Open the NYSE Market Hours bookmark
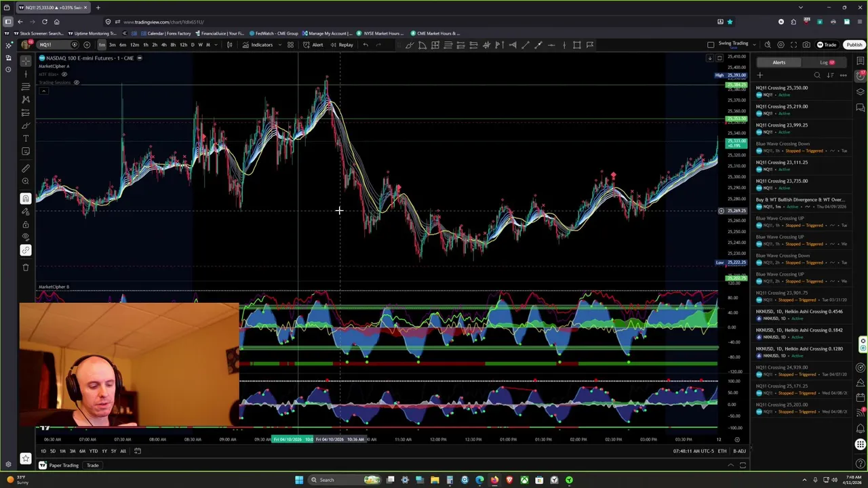Viewport: 868px width, 488px height. click(x=380, y=33)
